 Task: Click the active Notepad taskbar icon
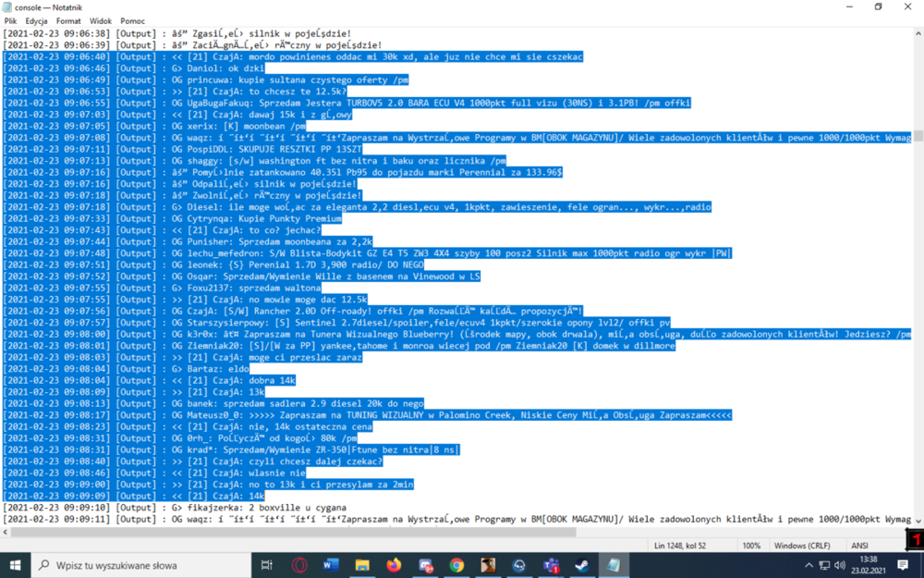pos(614,565)
